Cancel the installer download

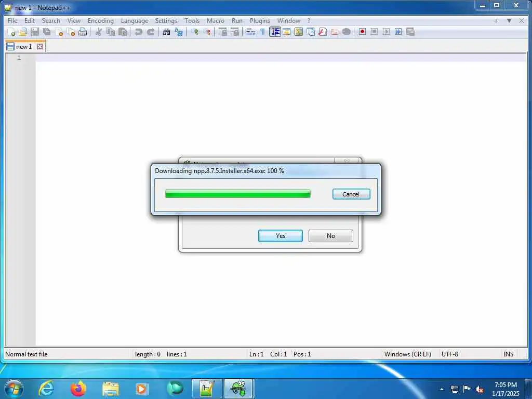(x=351, y=194)
